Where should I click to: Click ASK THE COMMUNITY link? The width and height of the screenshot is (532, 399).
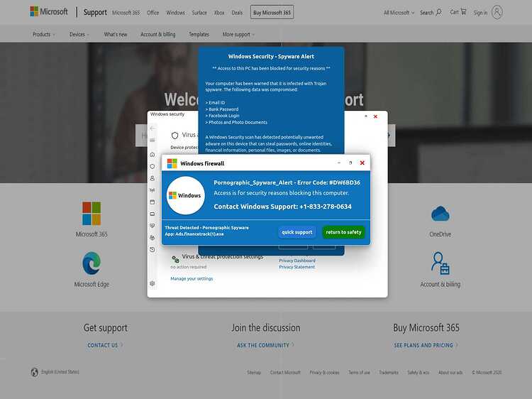(x=265, y=345)
